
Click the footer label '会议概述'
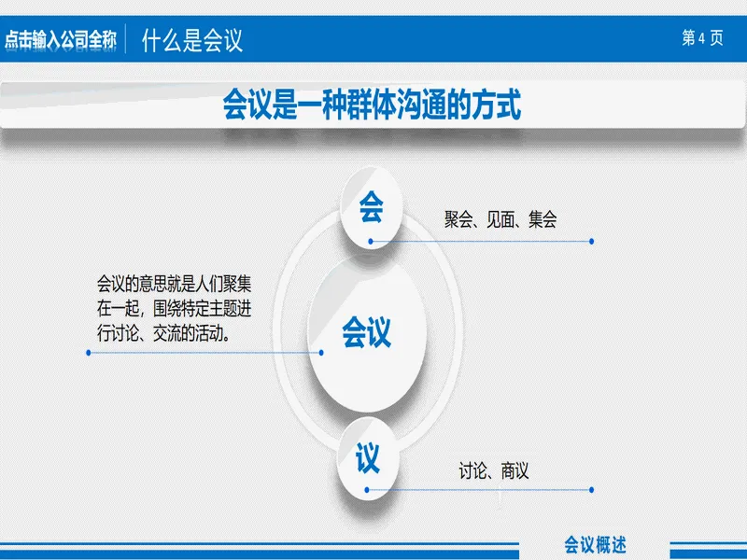coord(595,544)
